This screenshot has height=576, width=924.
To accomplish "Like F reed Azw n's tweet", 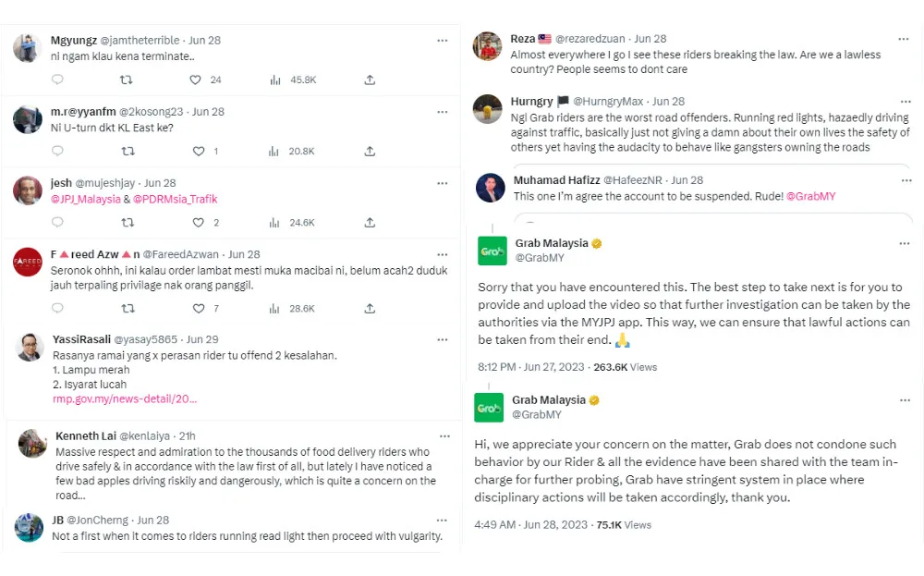I will pos(198,309).
